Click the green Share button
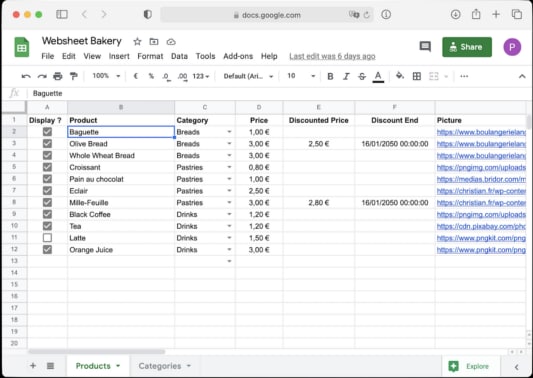533x378 pixels. pos(467,47)
